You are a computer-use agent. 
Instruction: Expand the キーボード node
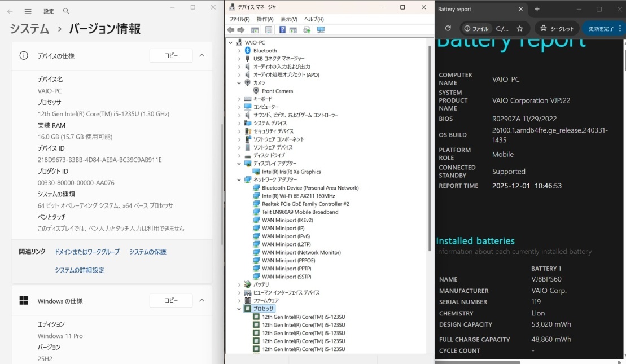pos(239,99)
